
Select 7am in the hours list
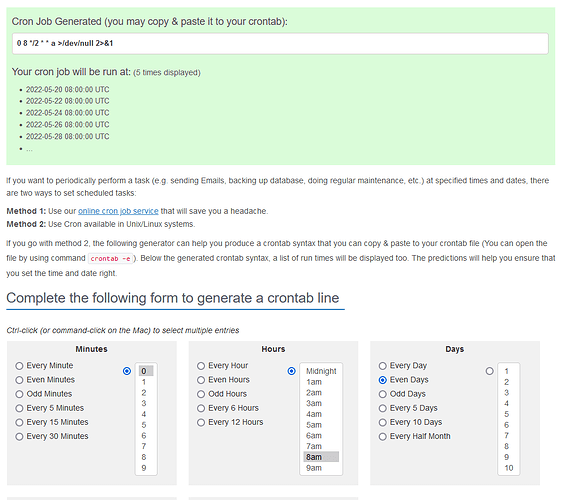[x=321, y=446]
